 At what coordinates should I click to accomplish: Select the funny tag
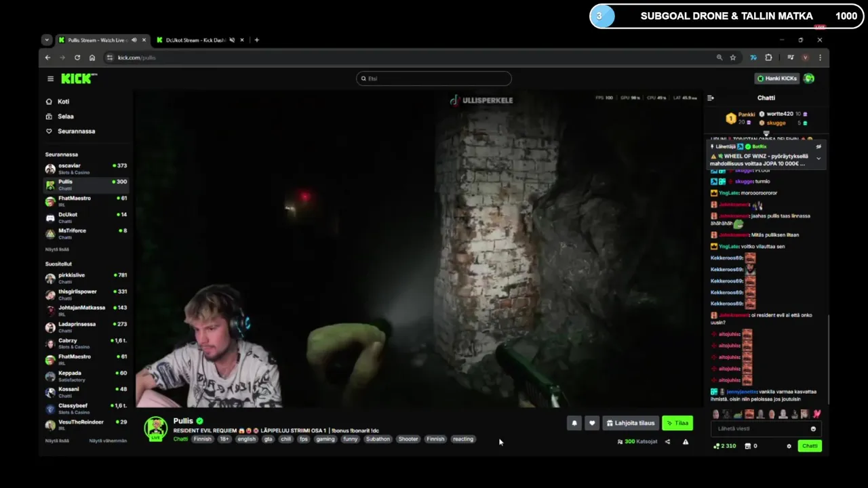pyautogui.click(x=350, y=439)
